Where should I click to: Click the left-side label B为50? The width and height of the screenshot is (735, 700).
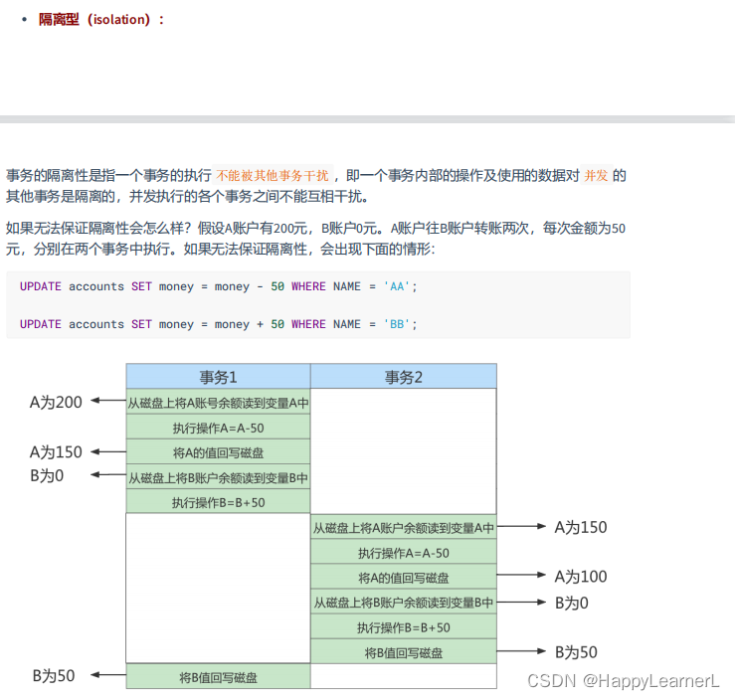click(x=54, y=675)
